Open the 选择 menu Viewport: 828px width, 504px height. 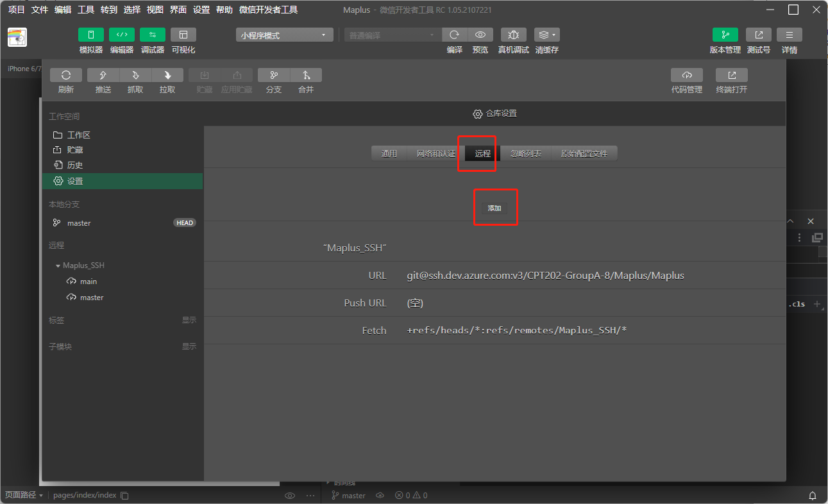click(132, 10)
